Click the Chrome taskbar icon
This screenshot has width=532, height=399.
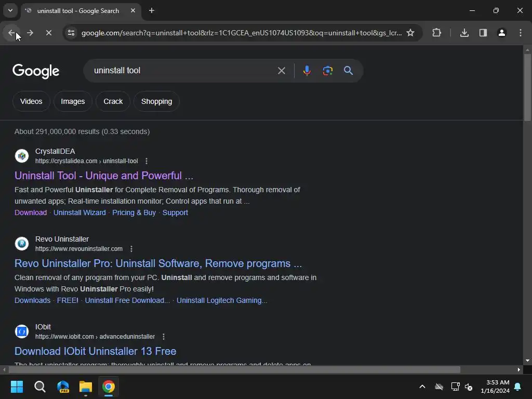click(109, 387)
